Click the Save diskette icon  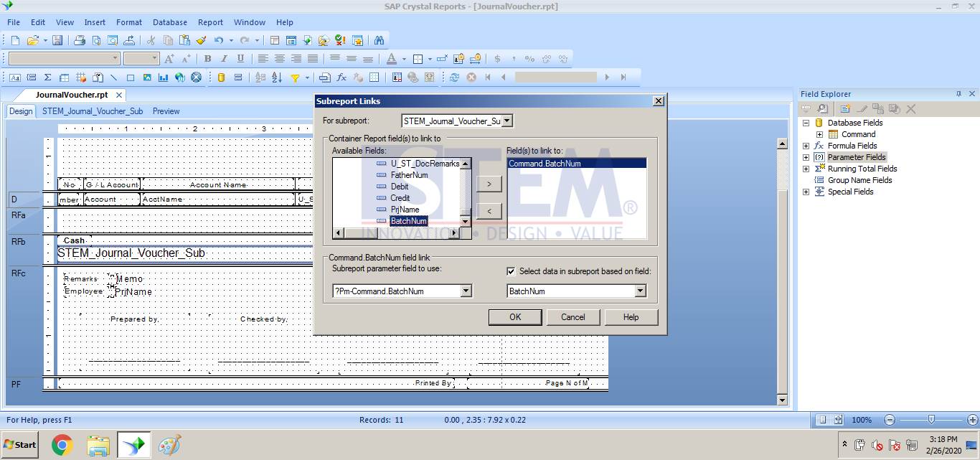(57, 40)
